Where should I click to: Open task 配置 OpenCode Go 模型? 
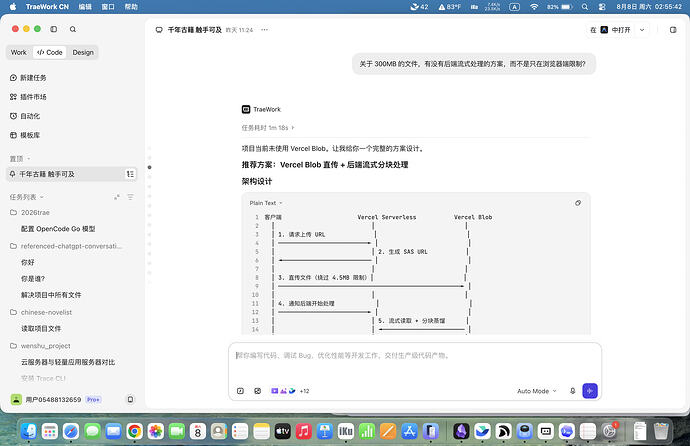(x=58, y=229)
